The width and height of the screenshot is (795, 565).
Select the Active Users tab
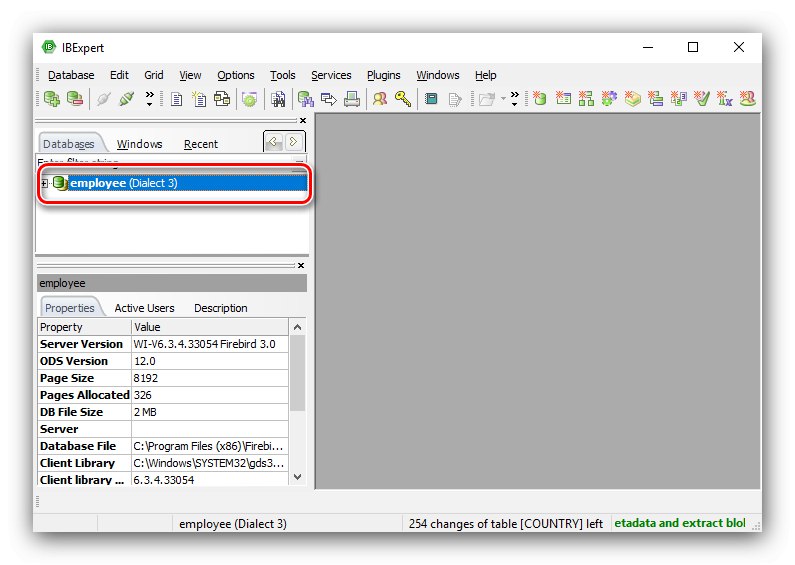pos(144,308)
